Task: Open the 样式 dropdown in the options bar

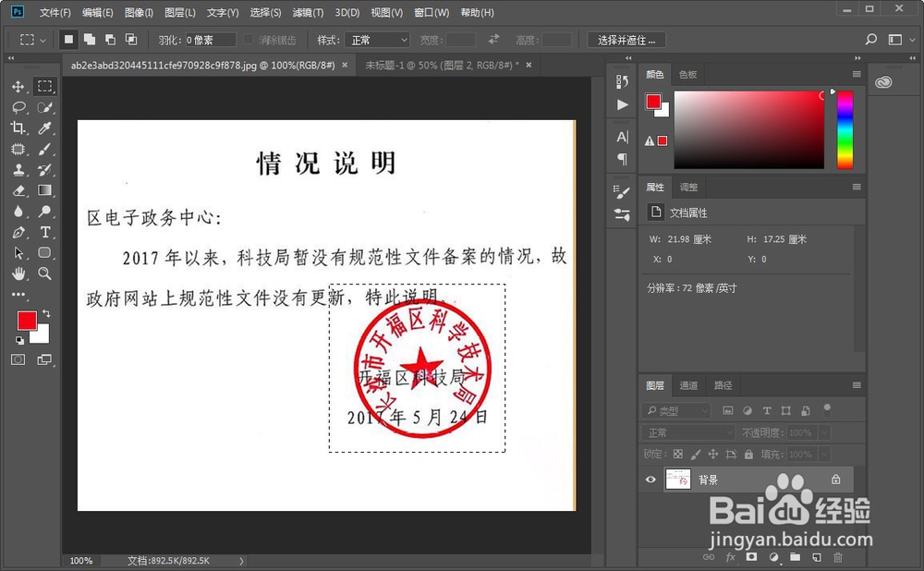Action: pyautogui.click(x=377, y=40)
